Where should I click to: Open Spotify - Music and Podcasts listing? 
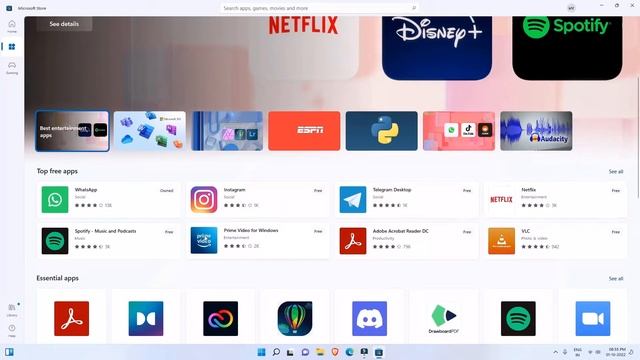pos(108,241)
